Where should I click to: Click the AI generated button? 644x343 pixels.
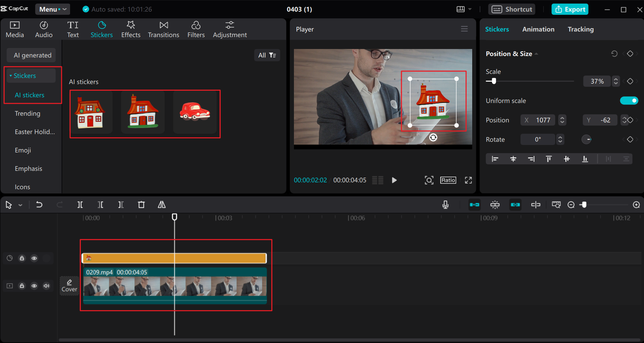32,55
